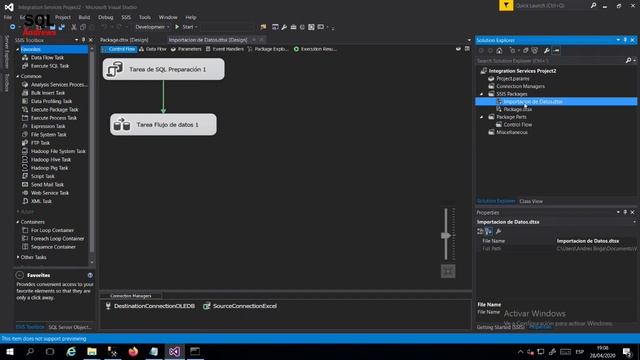Image resolution: width=640 pixels, height=360 pixels.
Task: Open the SSIS menu
Action: click(x=126, y=17)
